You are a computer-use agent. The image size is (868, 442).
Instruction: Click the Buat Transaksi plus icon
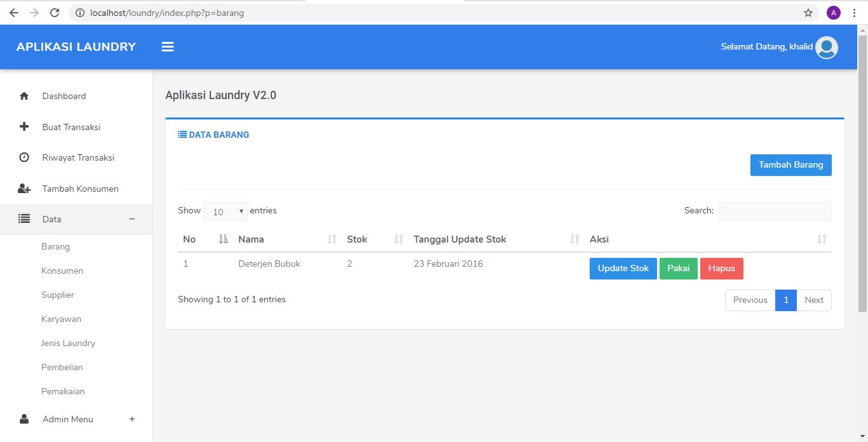click(x=24, y=127)
